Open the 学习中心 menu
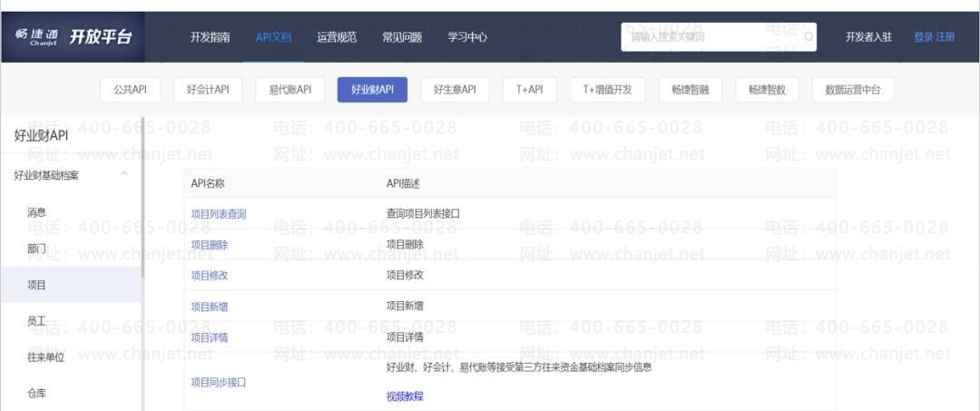 467,37
